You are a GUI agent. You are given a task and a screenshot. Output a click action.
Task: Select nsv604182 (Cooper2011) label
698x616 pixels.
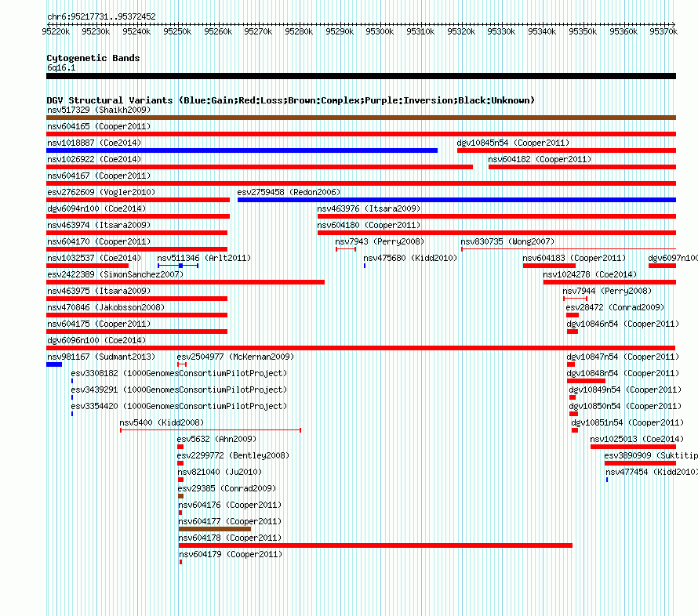[x=540, y=159]
